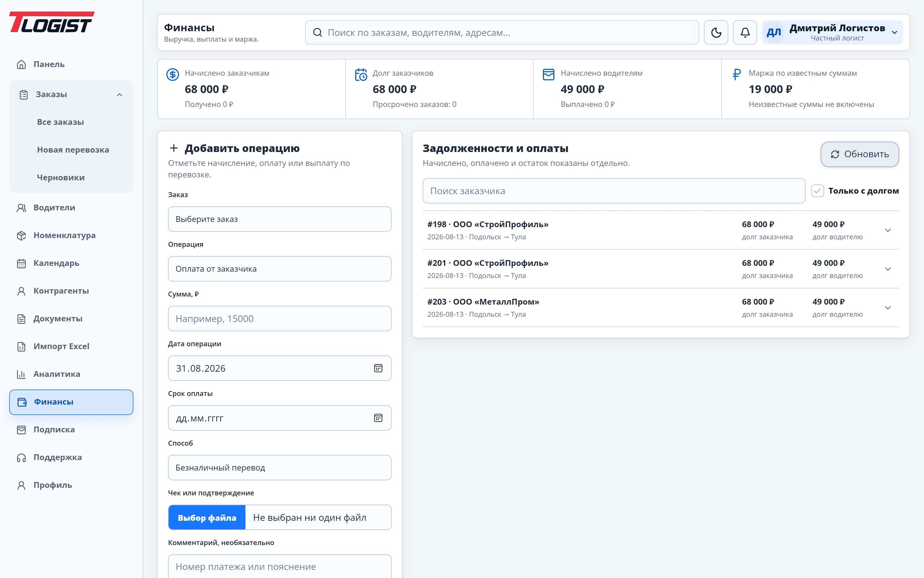Expand order #203 МеталлПром chevron
Image resolution: width=924 pixels, height=578 pixels.
click(x=888, y=308)
